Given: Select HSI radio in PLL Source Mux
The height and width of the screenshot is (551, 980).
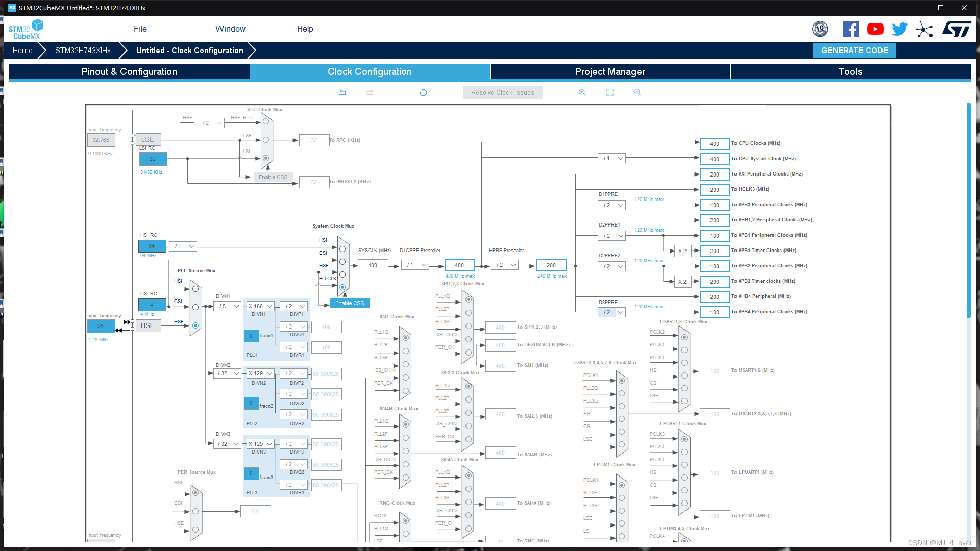Looking at the screenshot, I should (x=195, y=289).
